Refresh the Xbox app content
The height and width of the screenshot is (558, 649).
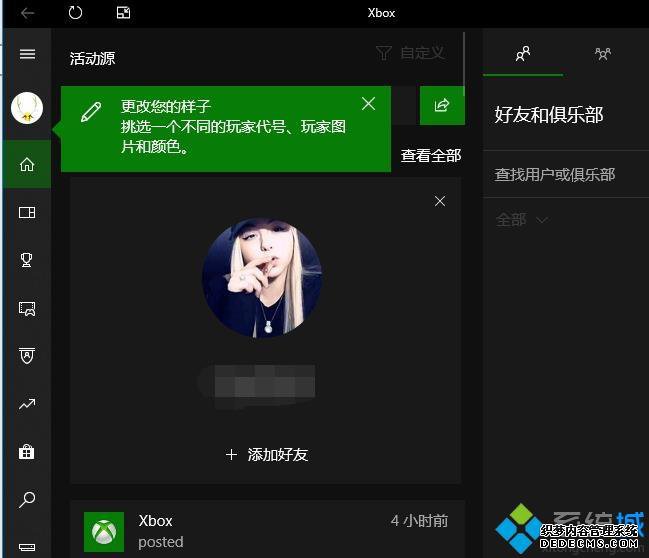click(75, 13)
